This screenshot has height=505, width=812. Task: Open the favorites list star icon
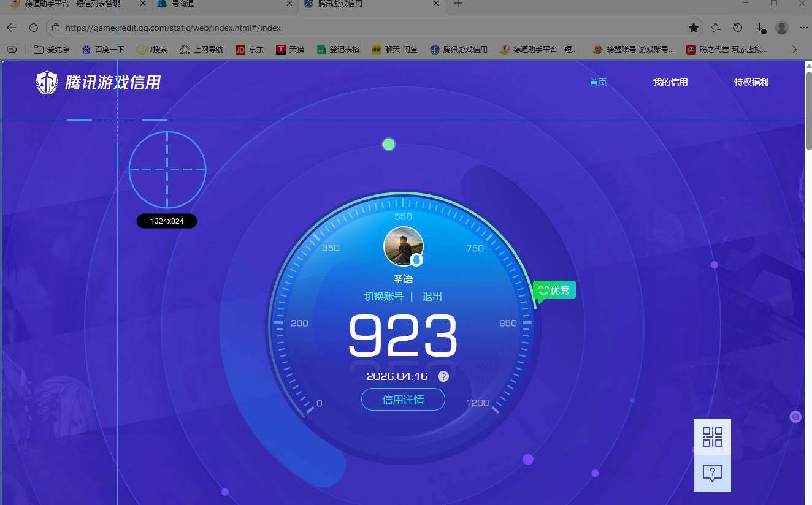716,28
